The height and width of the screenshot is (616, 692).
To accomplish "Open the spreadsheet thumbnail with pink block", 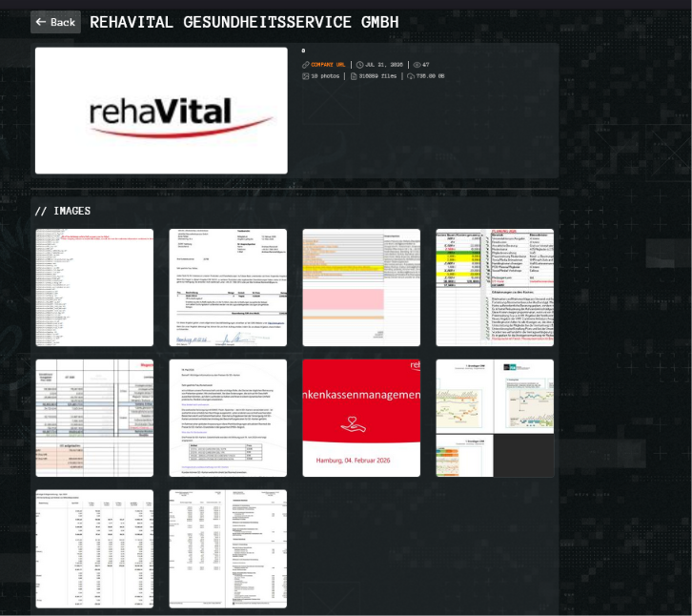I will pos(361,287).
